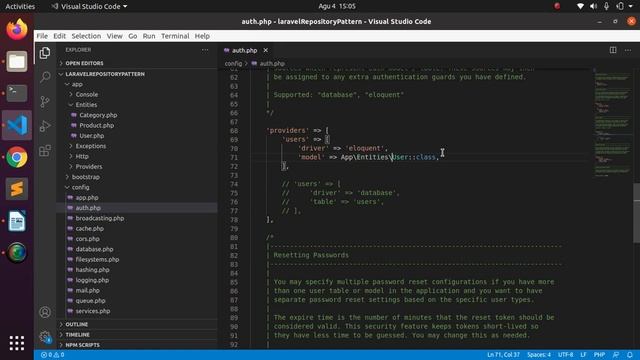This screenshot has height=360, width=640.
Task: Open database.php config file
Action: tap(94, 249)
